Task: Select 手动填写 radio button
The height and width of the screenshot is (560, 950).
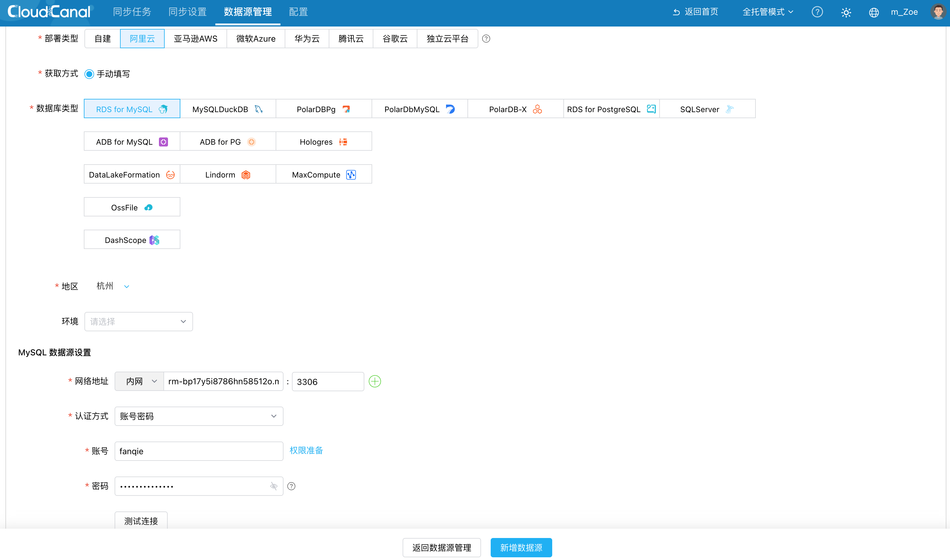Action: tap(89, 74)
